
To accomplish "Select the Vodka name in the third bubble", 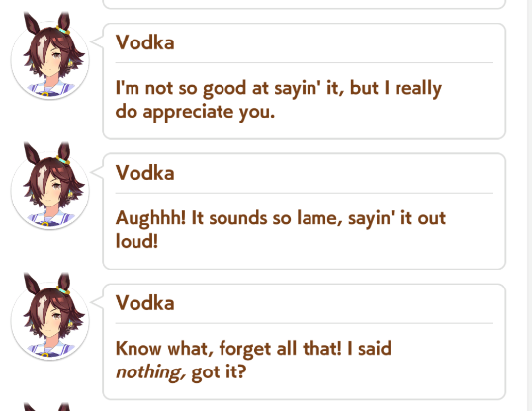I will (145, 303).
